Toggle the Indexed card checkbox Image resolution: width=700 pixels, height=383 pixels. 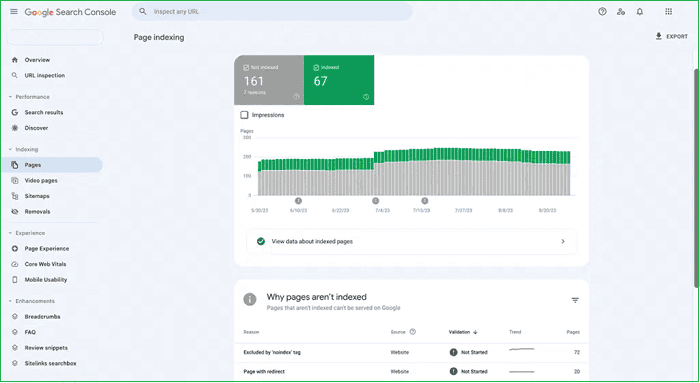click(316, 67)
